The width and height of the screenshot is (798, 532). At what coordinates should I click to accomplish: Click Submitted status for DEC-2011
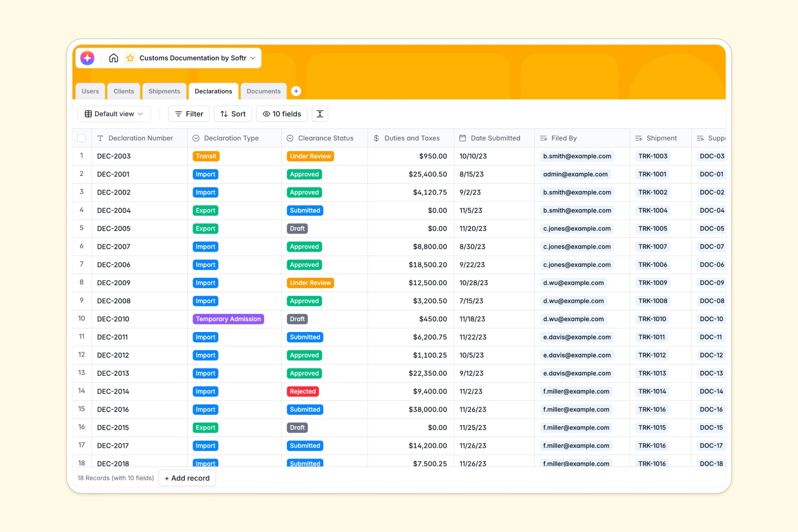coord(305,337)
